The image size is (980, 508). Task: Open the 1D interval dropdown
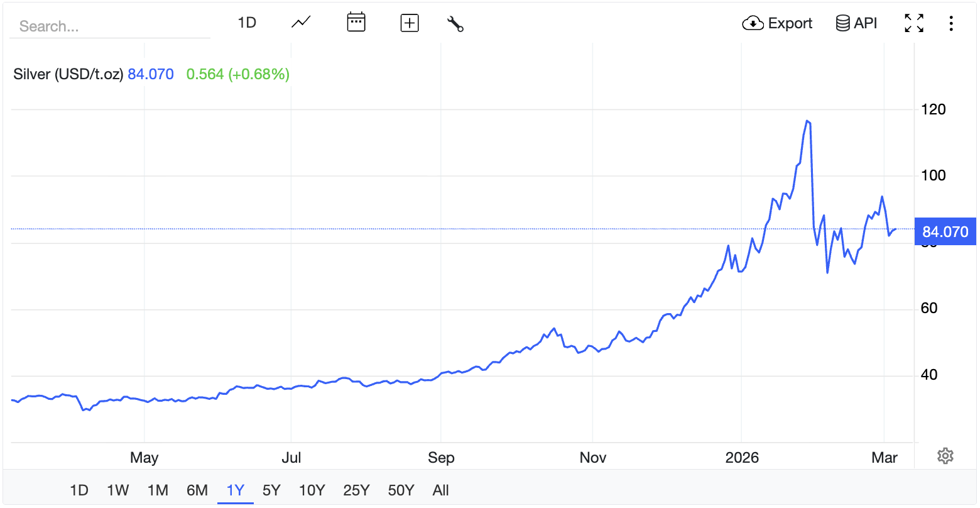[247, 23]
